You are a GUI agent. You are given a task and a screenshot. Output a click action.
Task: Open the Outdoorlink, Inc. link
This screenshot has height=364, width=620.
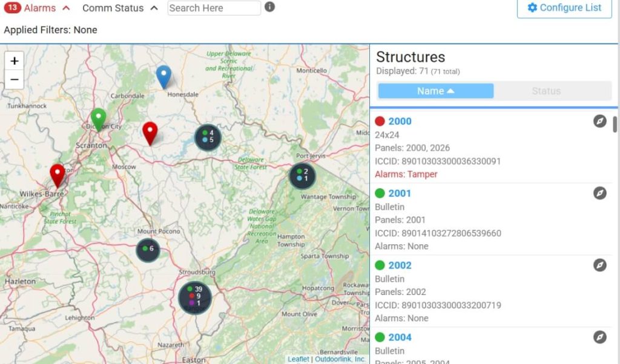[340, 359]
